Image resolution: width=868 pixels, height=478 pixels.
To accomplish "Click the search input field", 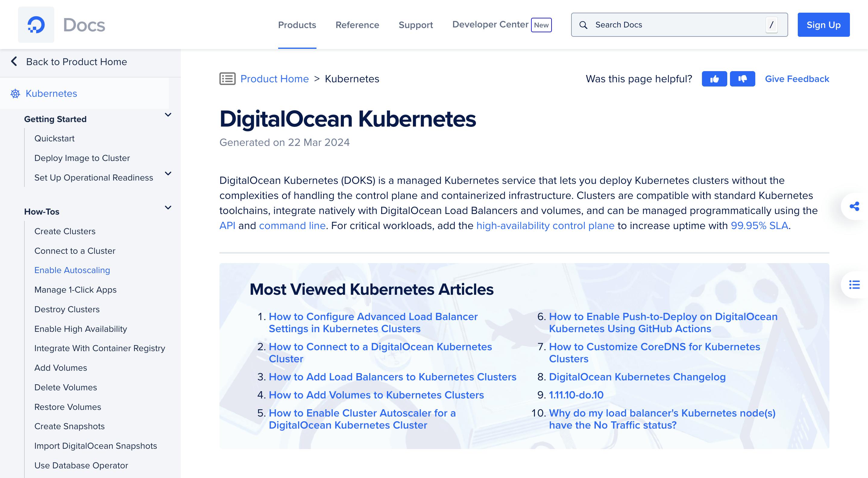I will pos(679,25).
